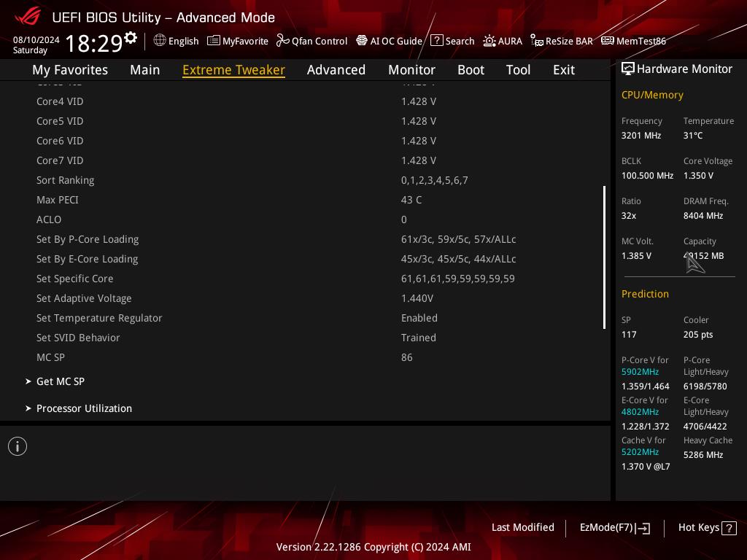This screenshot has width=747, height=560.
Task: Click the EzMode exit arrow icon
Action: pyautogui.click(x=643, y=528)
